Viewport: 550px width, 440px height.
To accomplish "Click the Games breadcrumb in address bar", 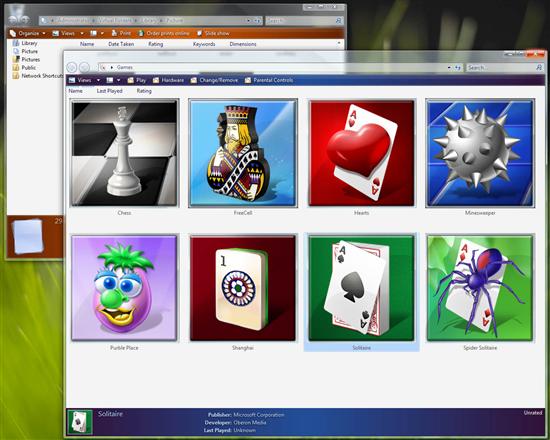I will tap(125, 67).
